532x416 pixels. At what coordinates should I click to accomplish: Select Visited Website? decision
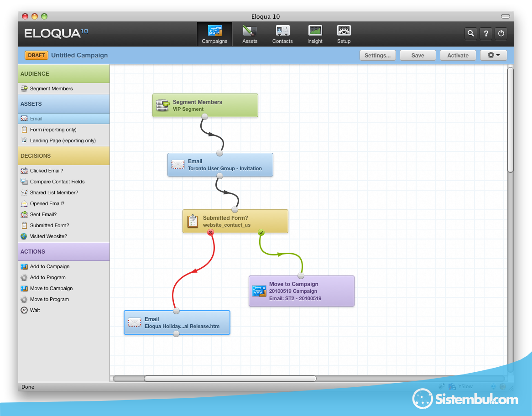(64, 236)
